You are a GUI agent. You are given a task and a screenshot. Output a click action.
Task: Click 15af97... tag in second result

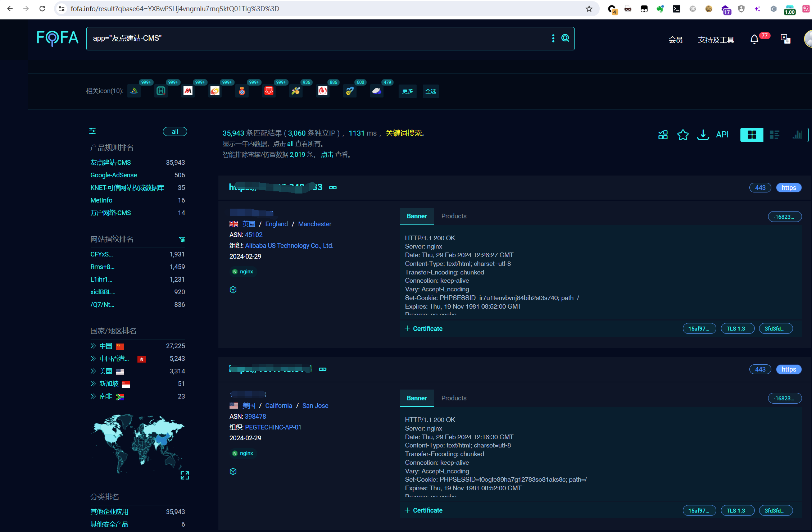[699, 510]
